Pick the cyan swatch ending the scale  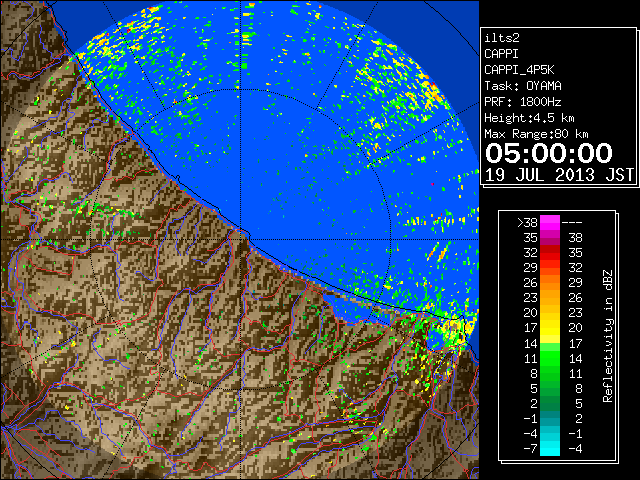point(550,449)
